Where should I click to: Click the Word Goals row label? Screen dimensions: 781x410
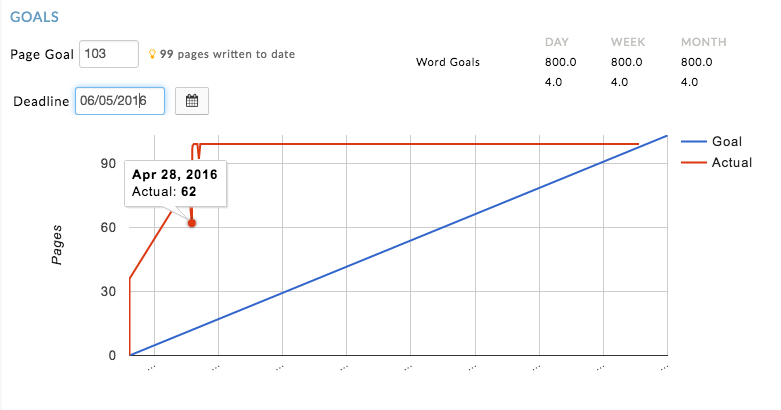448,62
